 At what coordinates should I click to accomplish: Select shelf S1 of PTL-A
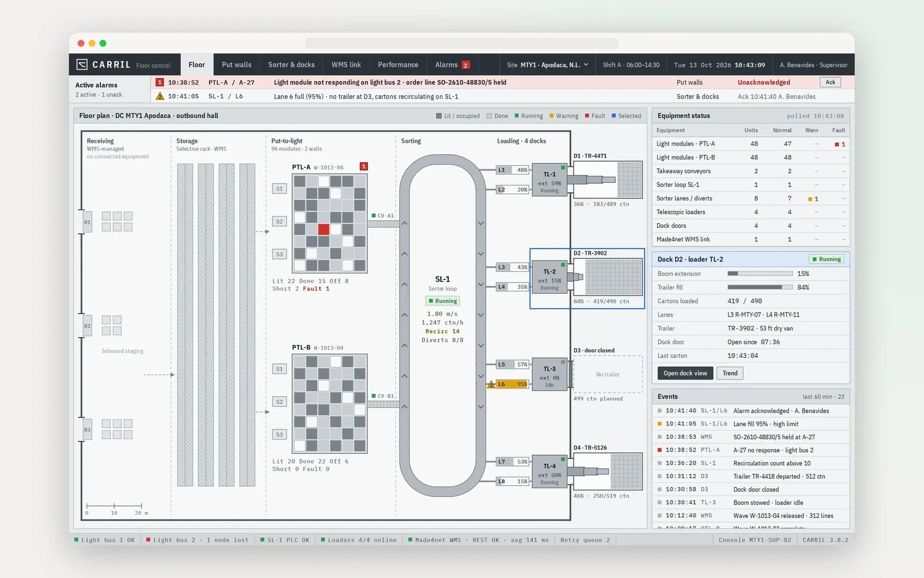point(280,188)
